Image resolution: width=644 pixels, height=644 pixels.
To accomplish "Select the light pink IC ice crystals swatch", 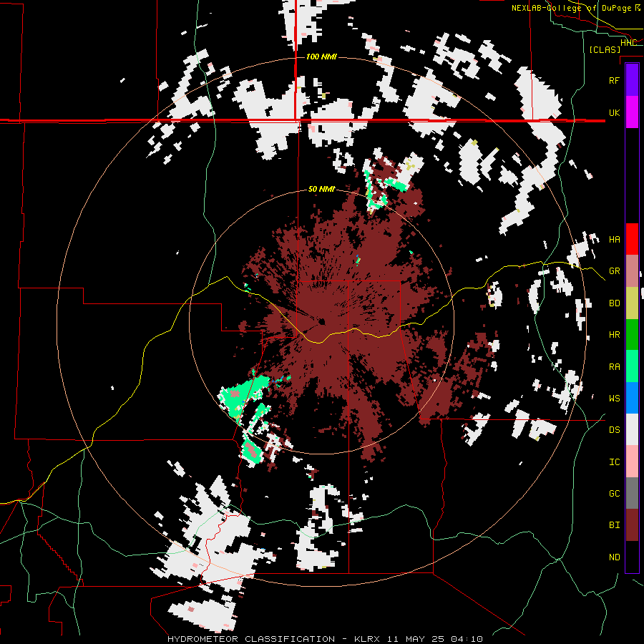I will click(x=632, y=462).
